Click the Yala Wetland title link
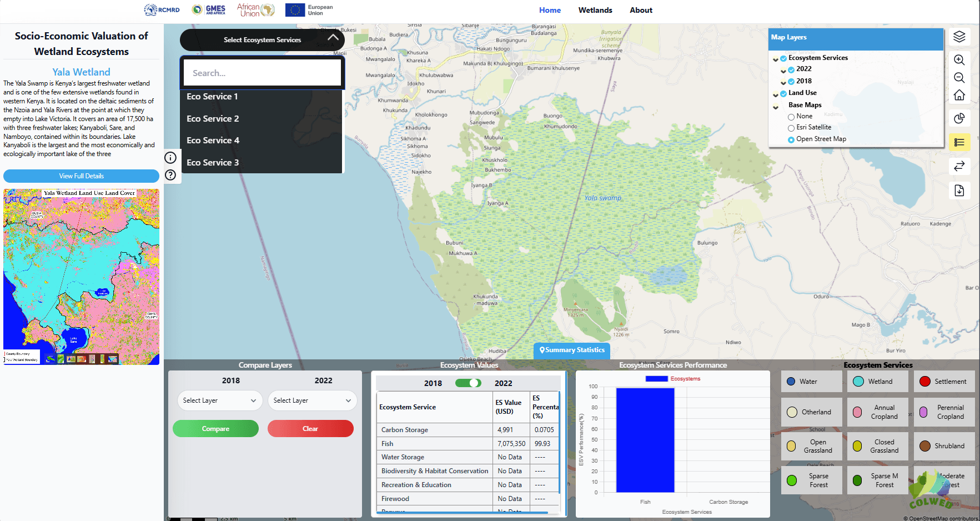 (81, 72)
